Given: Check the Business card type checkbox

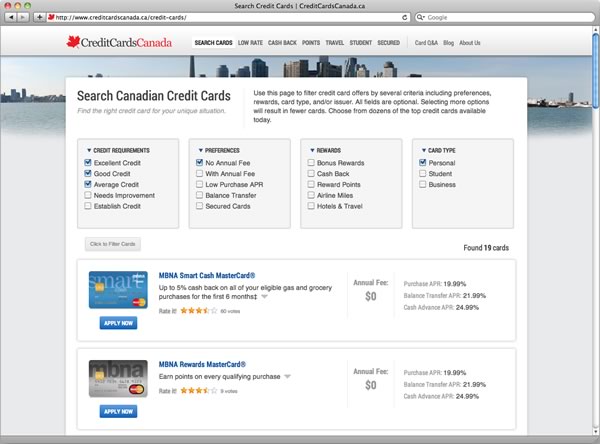Looking at the screenshot, I should pyautogui.click(x=423, y=184).
